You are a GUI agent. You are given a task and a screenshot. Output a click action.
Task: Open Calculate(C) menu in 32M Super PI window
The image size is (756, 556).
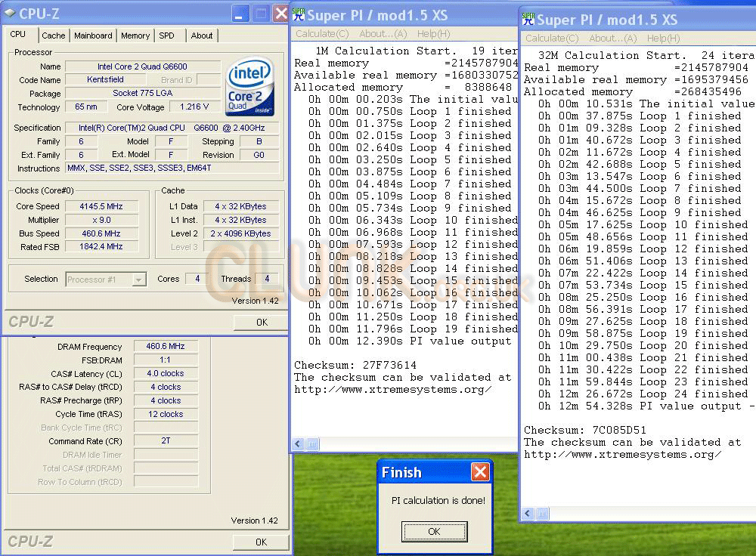click(x=552, y=38)
